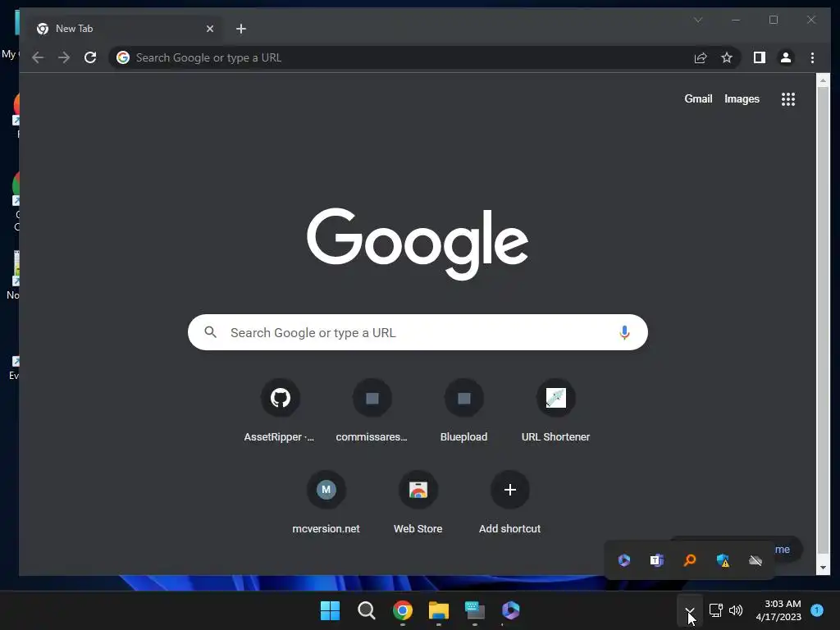Open network status tray icon
The image size is (840, 630).
(x=715, y=610)
